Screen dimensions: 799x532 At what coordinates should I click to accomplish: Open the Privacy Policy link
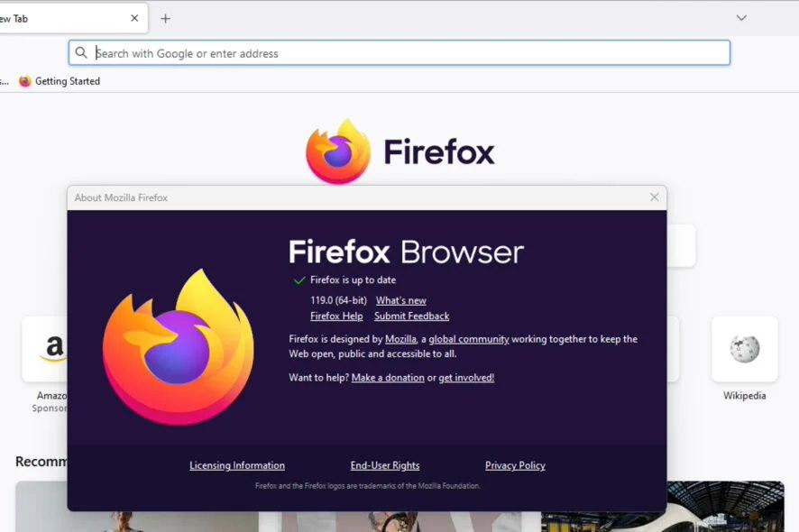[x=515, y=465]
